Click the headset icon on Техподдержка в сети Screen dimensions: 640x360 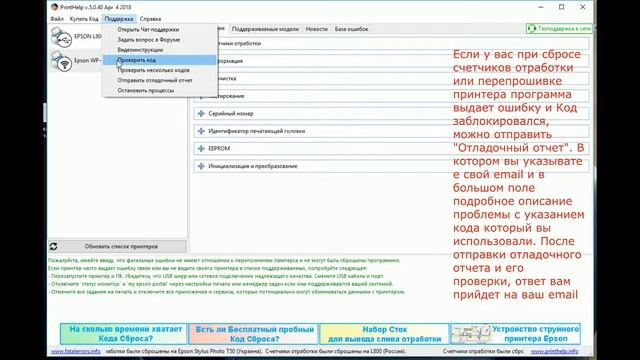coord(531,29)
